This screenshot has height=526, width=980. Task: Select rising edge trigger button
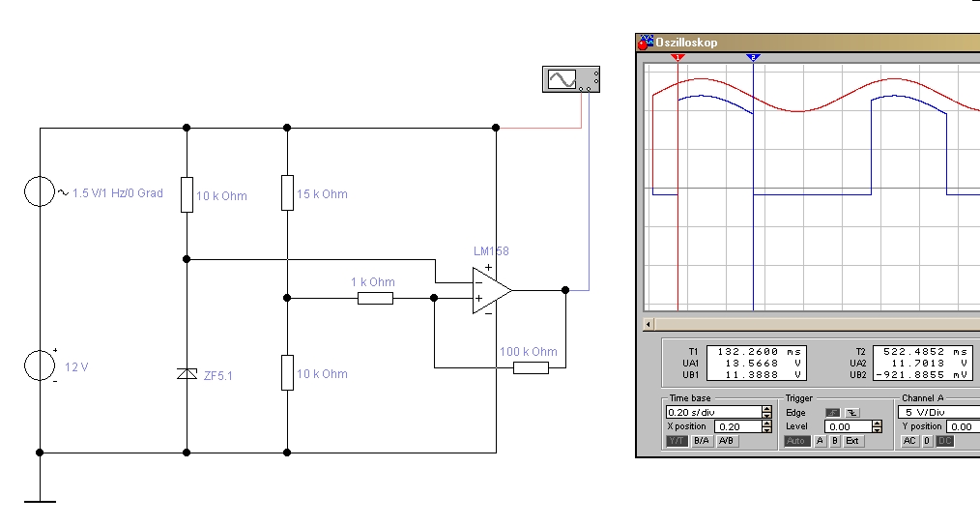pyautogui.click(x=832, y=412)
